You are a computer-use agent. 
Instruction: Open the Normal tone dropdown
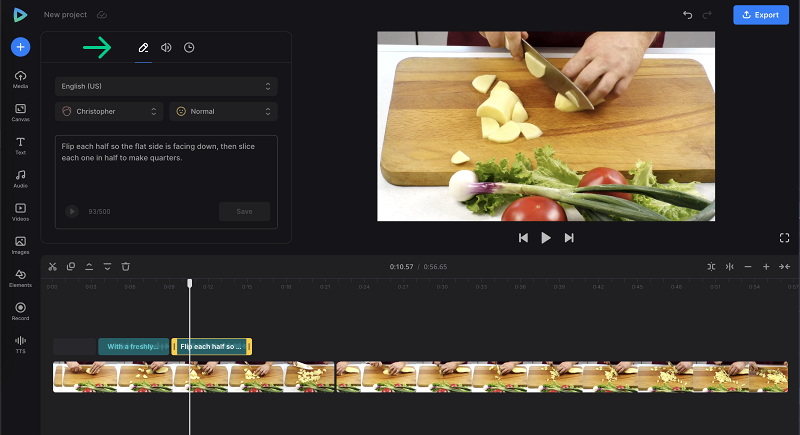pyautogui.click(x=223, y=111)
